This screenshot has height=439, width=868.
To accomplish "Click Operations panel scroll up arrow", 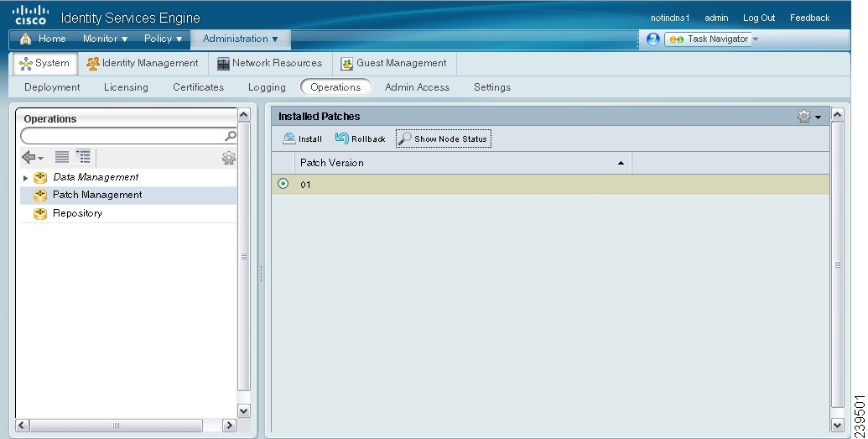I will tap(243, 115).
